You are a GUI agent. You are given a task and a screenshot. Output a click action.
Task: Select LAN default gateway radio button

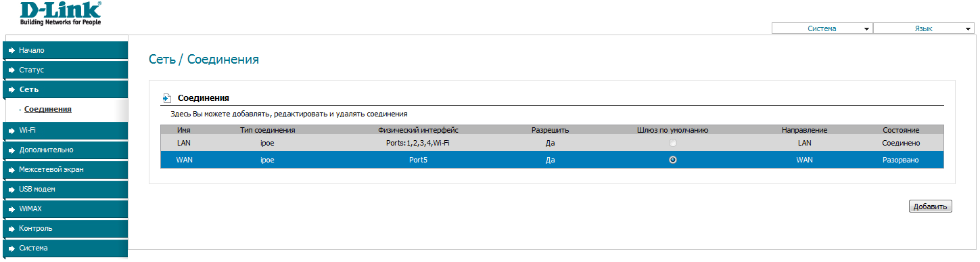pyautogui.click(x=672, y=143)
